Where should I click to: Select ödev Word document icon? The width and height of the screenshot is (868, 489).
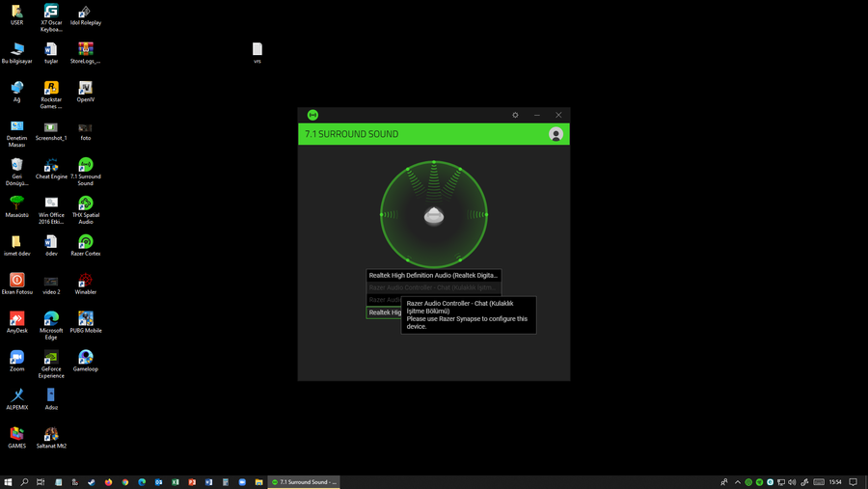pos(51,246)
